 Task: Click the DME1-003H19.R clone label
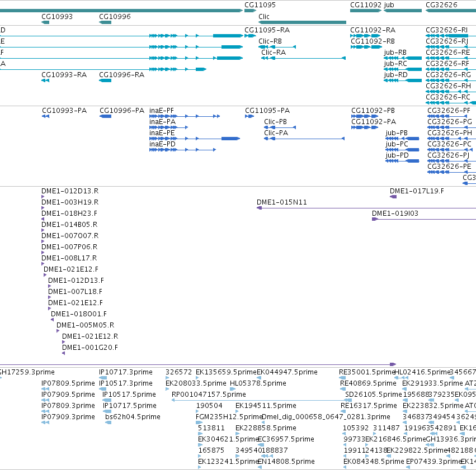(70, 202)
